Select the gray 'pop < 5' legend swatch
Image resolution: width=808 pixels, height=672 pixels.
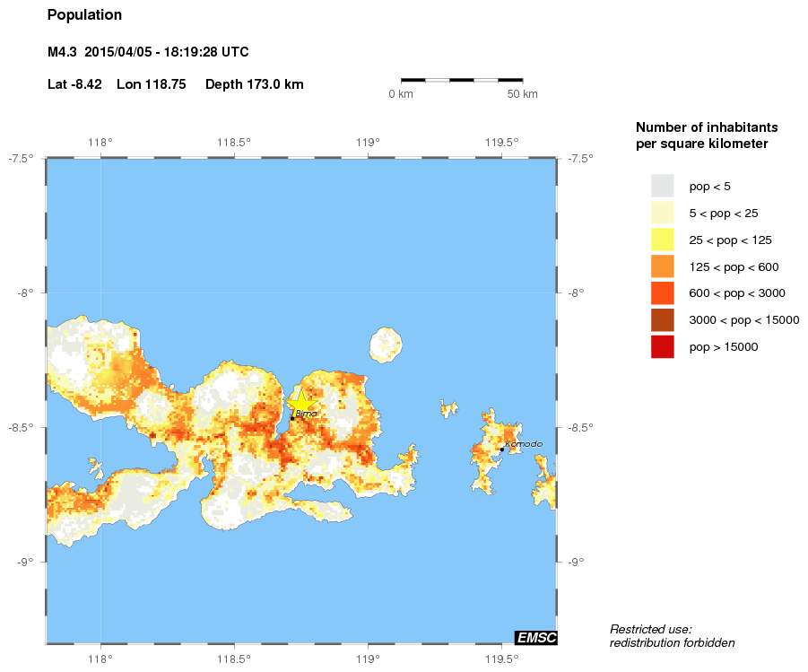662,186
